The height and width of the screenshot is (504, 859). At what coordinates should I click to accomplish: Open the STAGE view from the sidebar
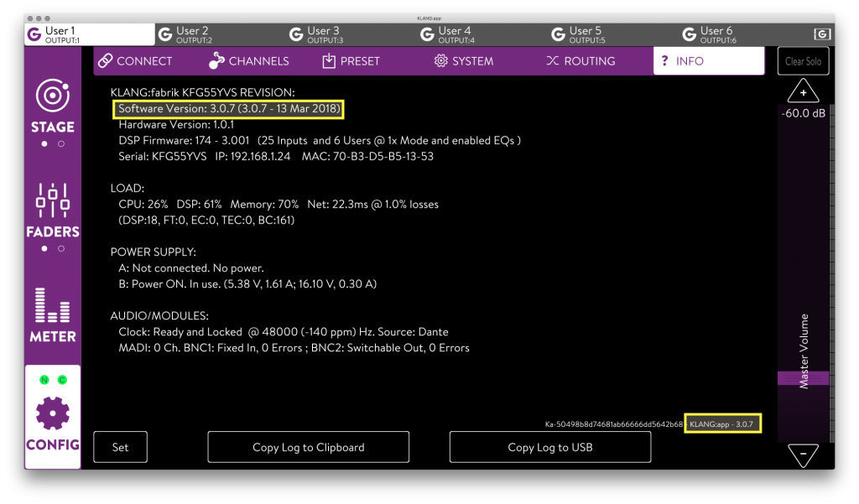click(53, 107)
